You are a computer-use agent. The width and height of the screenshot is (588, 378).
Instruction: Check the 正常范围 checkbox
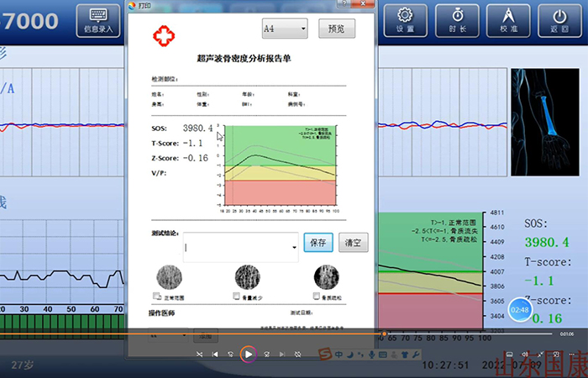(157, 297)
